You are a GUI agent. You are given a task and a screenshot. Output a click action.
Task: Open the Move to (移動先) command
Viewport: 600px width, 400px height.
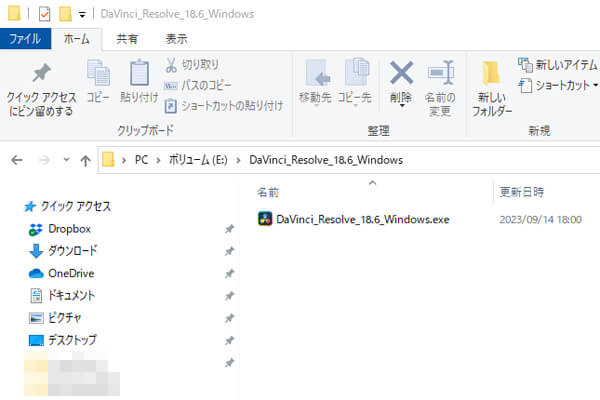point(315,82)
